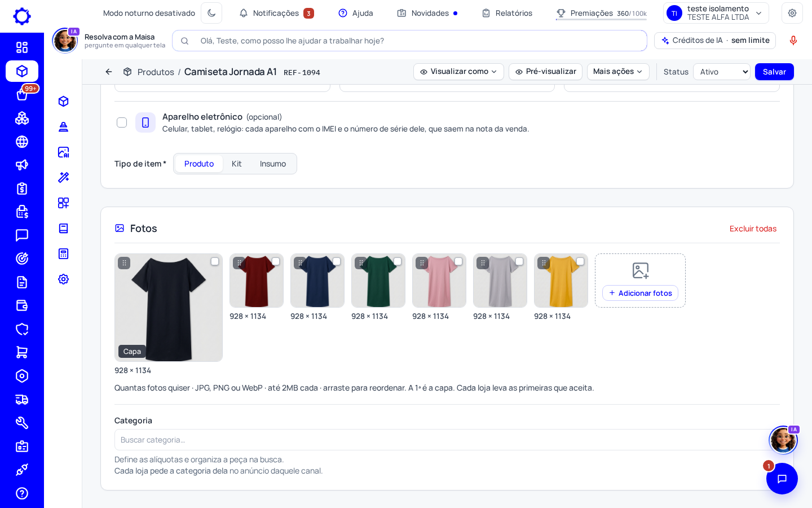The width and height of the screenshot is (812, 508).
Task: Click the microphone icon beside AI credits
Action: point(793,41)
